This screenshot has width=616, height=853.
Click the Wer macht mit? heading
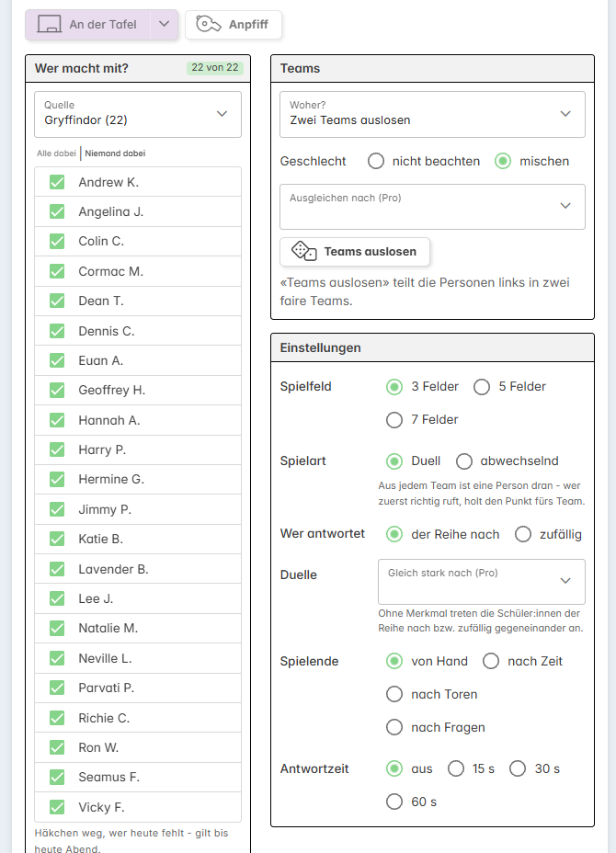point(82,68)
